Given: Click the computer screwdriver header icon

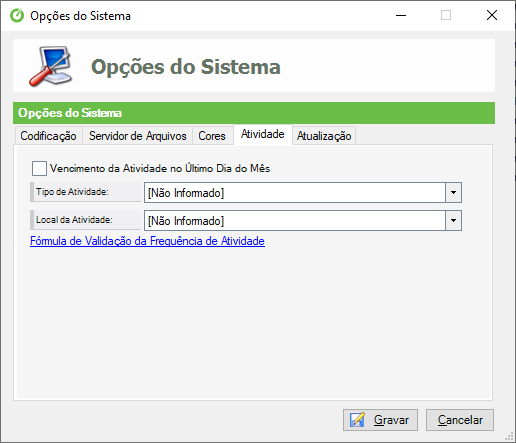Looking at the screenshot, I should pyautogui.click(x=51, y=66).
